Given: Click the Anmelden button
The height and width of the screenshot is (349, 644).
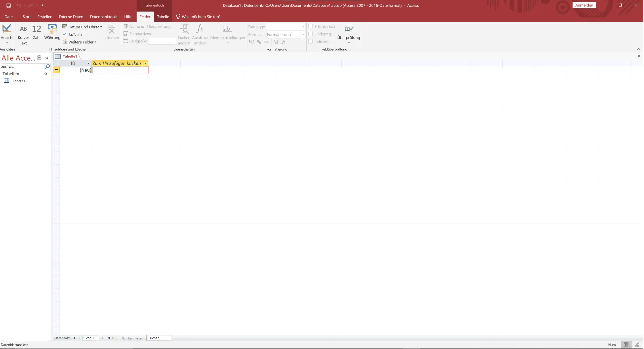Looking at the screenshot, I should 584,5.
